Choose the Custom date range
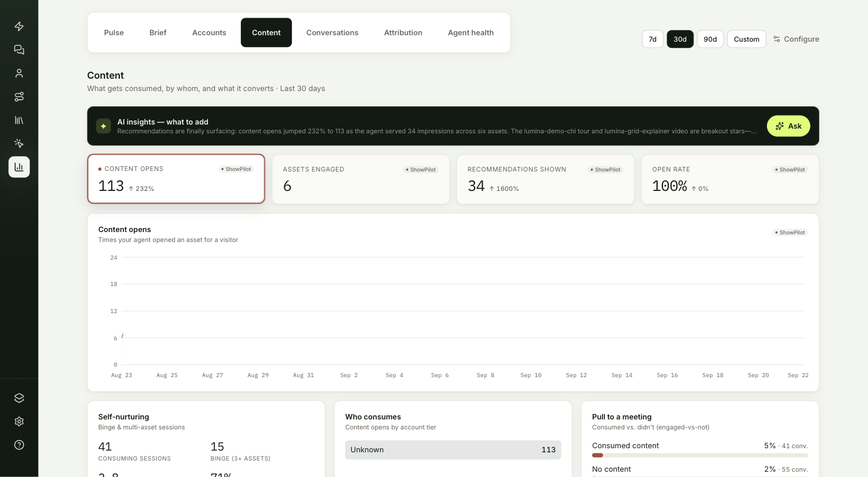The height and width of the screenshot is (477, 868). tap(746, 39)
